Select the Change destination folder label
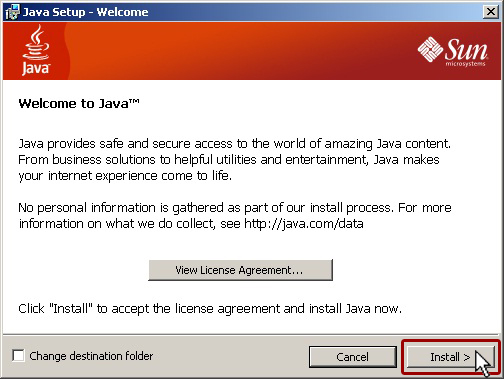 (91, 356)
